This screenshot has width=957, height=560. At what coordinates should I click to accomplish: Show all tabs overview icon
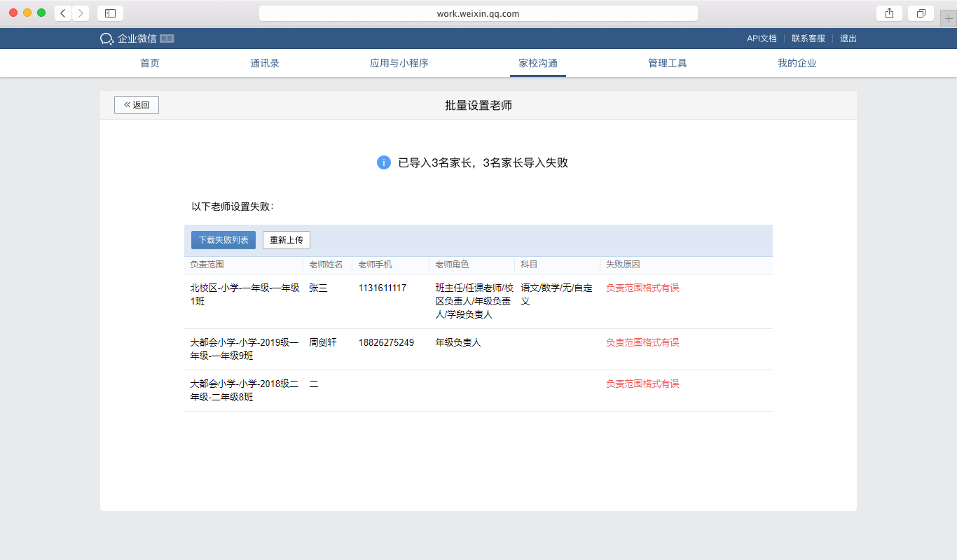(921, 13)
